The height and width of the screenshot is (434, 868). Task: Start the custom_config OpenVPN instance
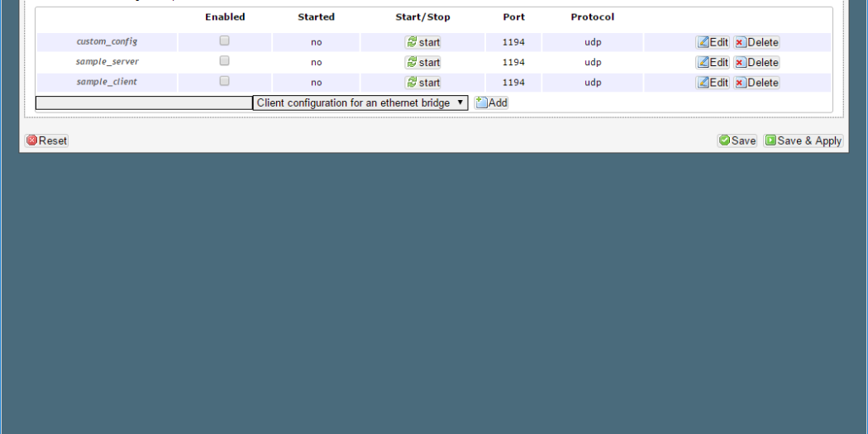pos(422,42)
